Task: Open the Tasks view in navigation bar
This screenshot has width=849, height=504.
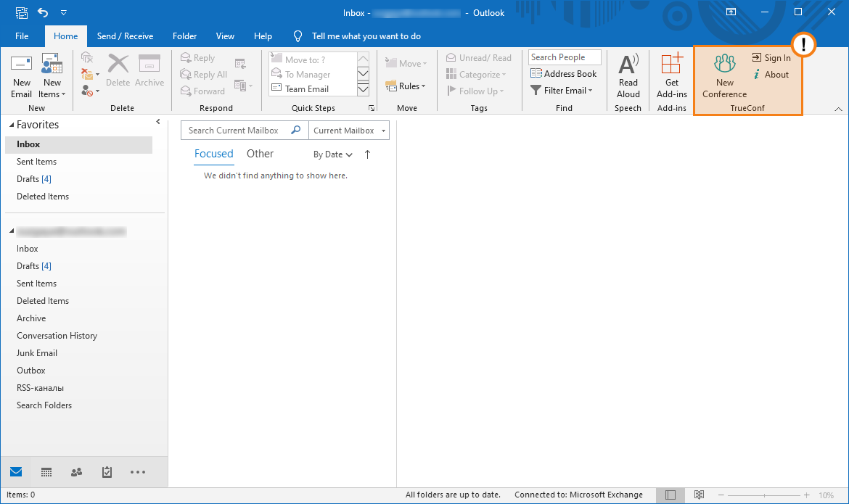Action: [x=107, y=472]
